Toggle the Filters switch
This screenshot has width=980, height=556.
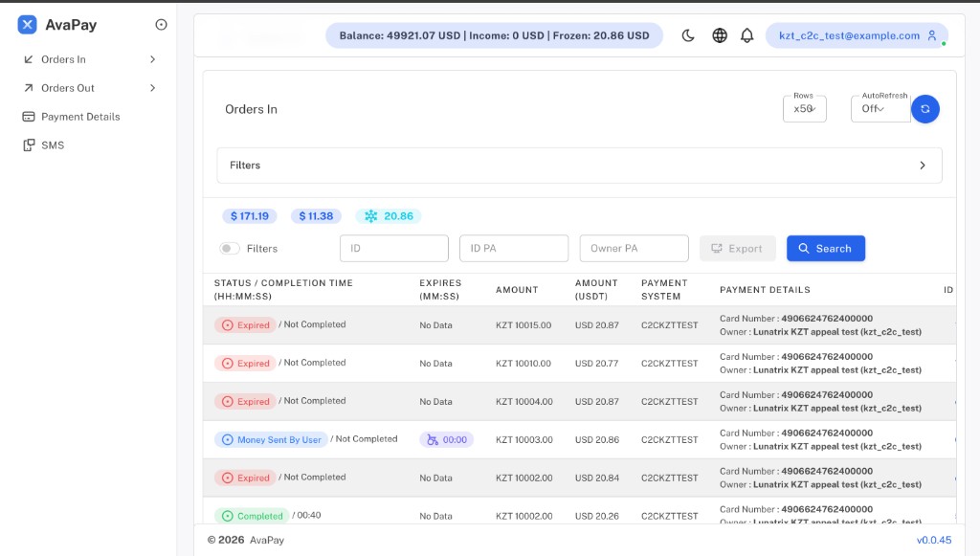coord(230,249)
